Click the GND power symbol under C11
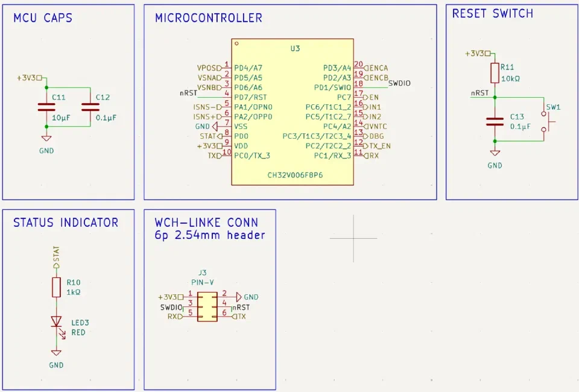 46,139
